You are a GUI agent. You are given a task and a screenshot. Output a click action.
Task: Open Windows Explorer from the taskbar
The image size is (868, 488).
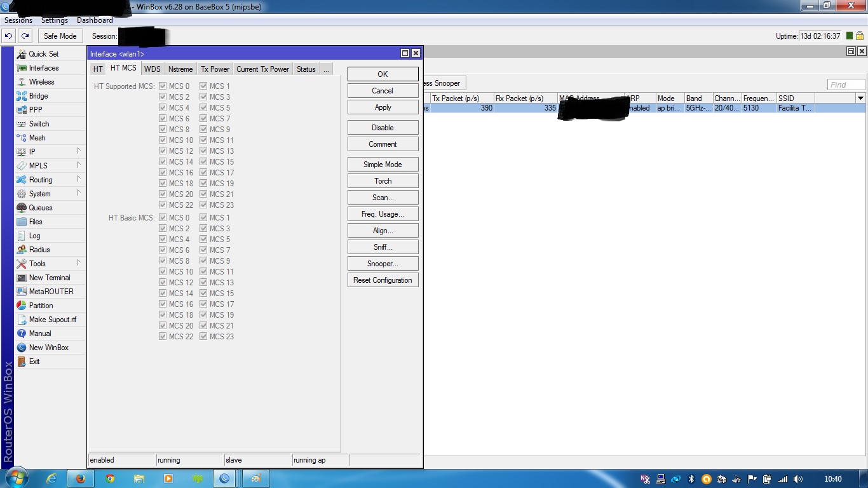pos(139,478)
